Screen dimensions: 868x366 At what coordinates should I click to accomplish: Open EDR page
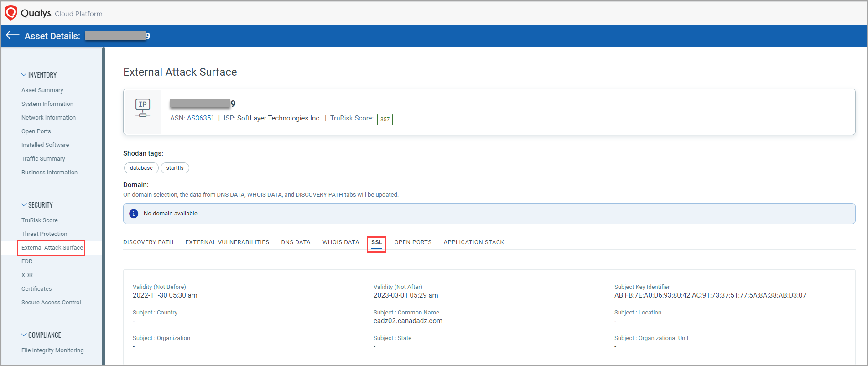27,261
